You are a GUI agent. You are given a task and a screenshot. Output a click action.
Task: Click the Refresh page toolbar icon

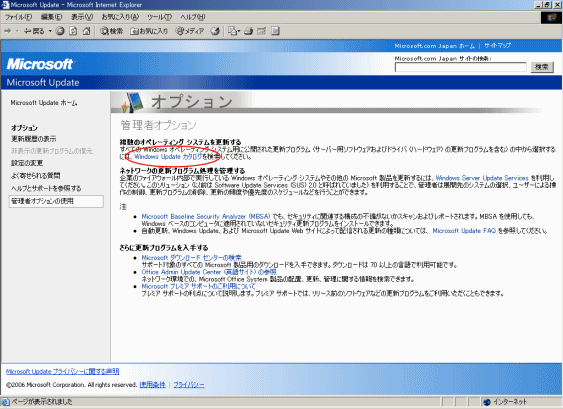73,31
